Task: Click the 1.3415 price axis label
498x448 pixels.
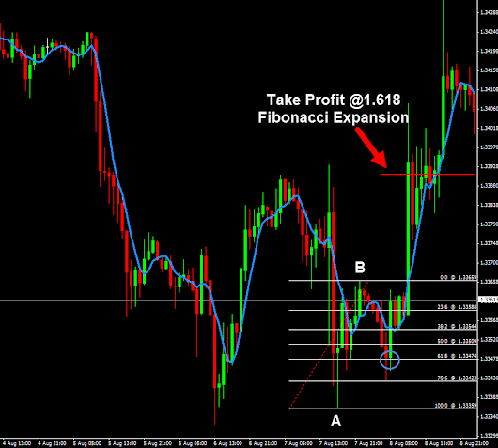Action: 489,70
